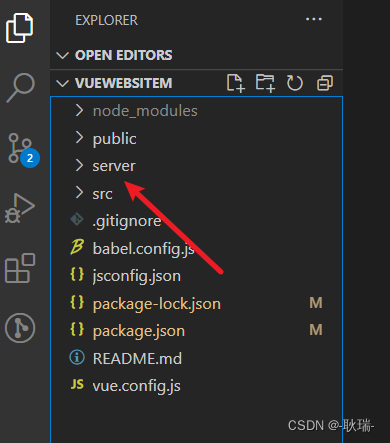This screenshot has height=443, width=390.
Task: Open the Extensions view
Action: pyautogui.click(x=20, y=268)
